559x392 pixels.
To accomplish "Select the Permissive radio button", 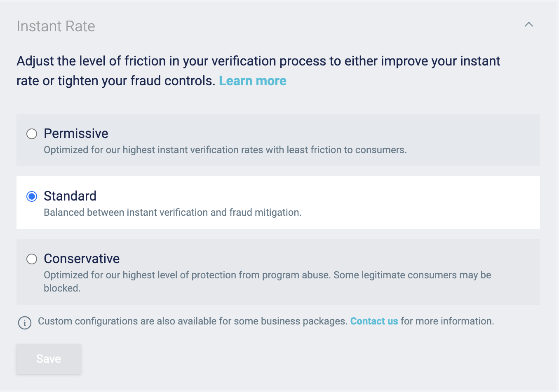I will pos(32,134).
